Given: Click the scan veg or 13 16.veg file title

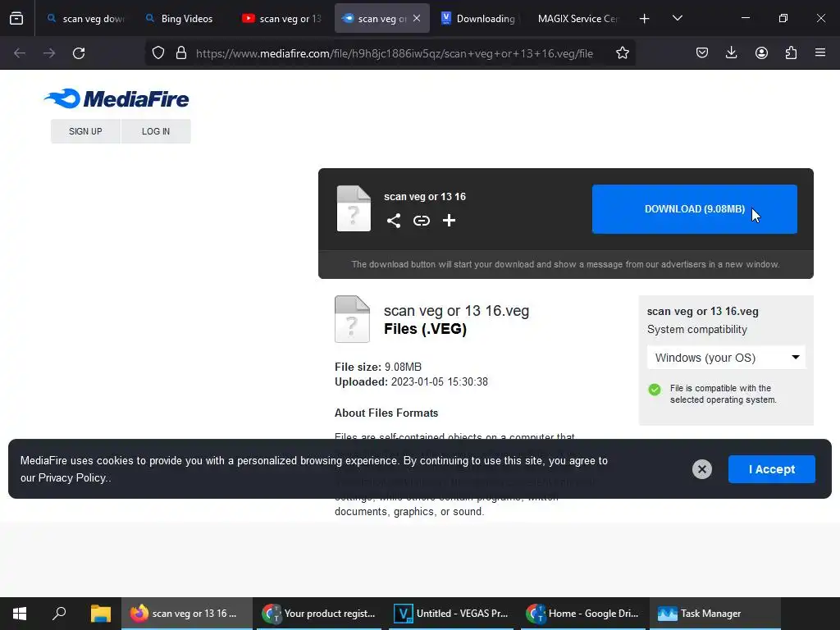Looking at the screenshot, I should (x=456, y=311).
